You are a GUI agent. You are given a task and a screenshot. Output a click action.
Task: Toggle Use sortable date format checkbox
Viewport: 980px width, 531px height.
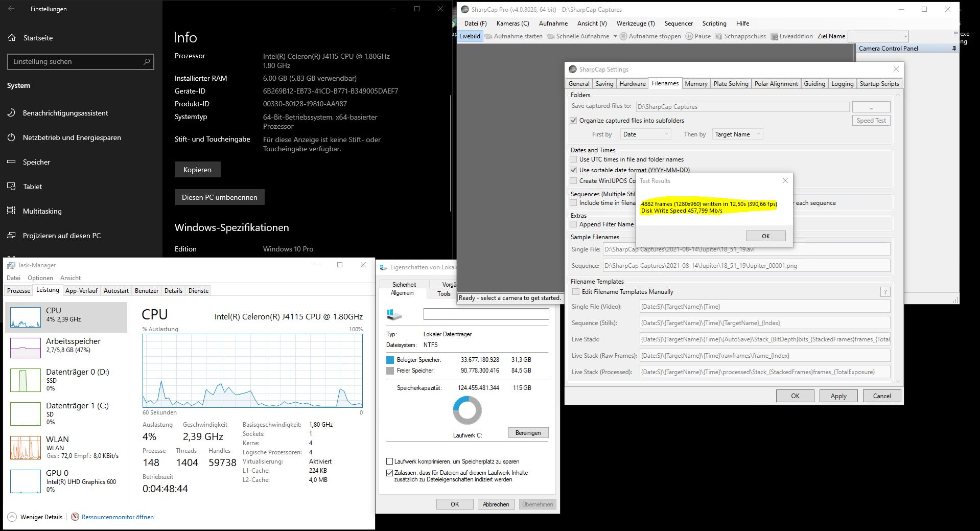click(573, 170)
